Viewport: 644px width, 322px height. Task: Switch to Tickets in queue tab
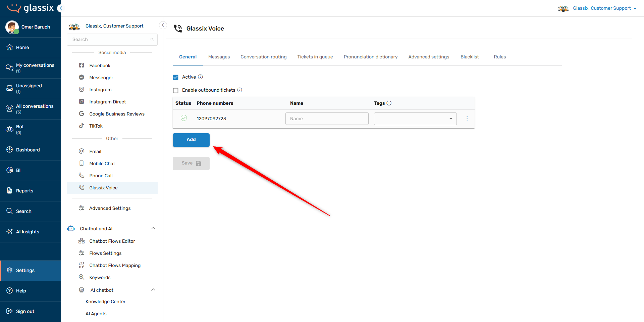click(x=315, y=57)
